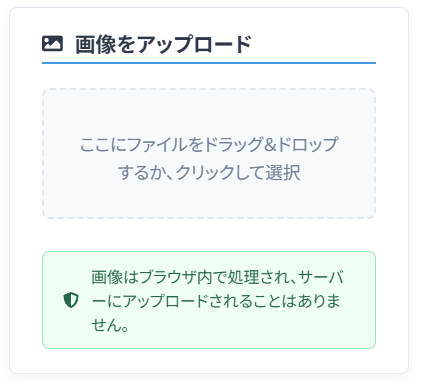
Task: Click the word ファイル in the drop zone
Action: click(158, 144)
